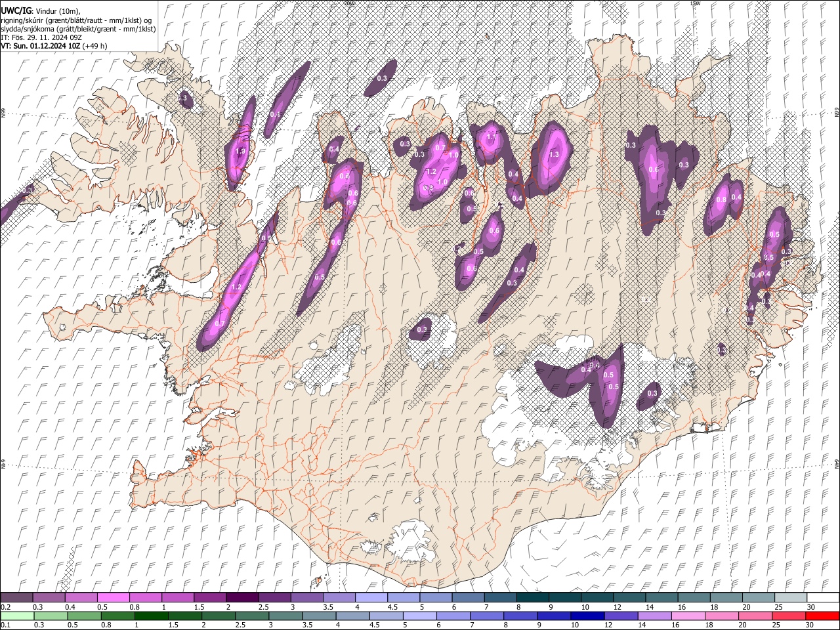This screenshot has height=630, width=840.
Task: Select the darkest purple 2 swatch in upper legend row
Action: pos(242,597)
